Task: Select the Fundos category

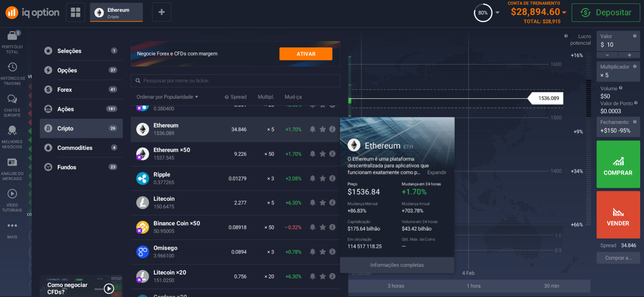Action: click(81, 167)
